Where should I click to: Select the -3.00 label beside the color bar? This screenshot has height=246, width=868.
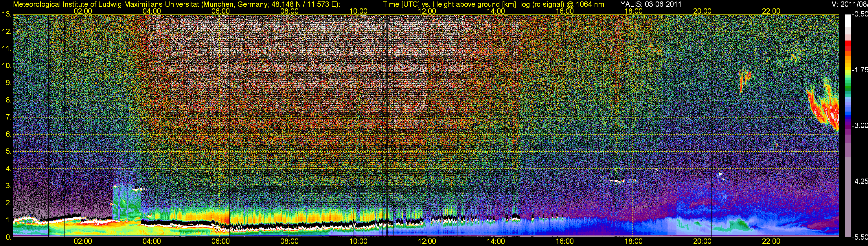coord(860,126)
